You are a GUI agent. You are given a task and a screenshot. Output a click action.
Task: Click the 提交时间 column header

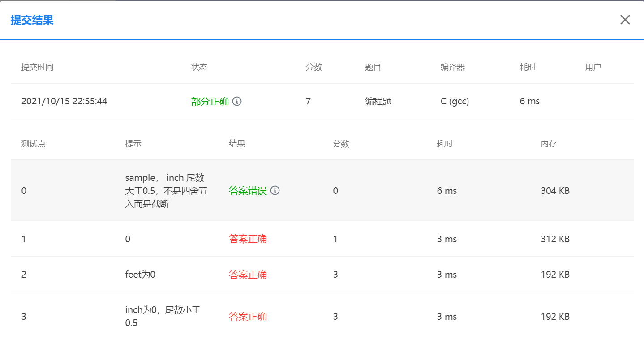pos(37,67)
